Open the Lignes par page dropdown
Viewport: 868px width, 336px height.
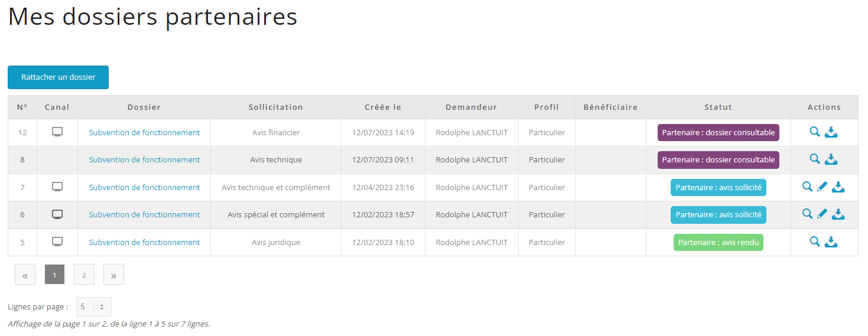[93, 307]
